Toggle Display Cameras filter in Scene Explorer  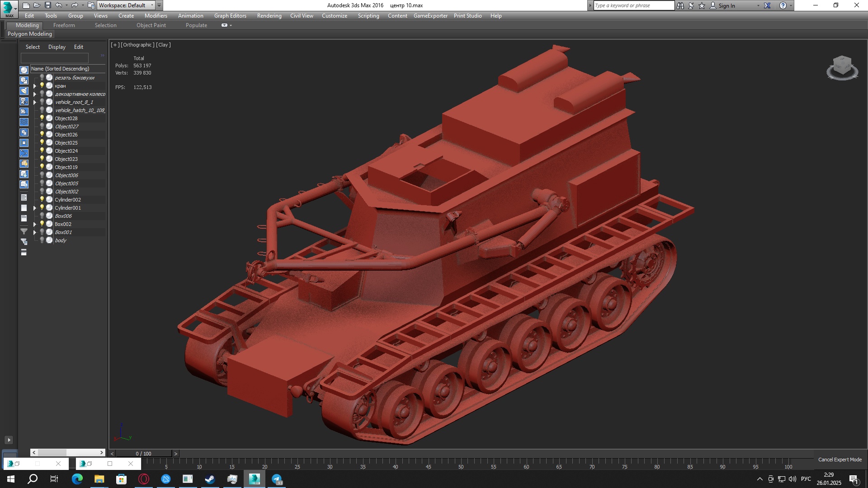pyautogui.click(x=24, y=101)
